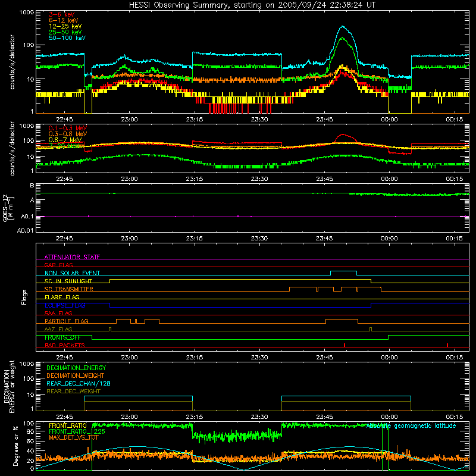This screenshot has width=476, height=476.
Task: Select the REAR_DEC_WEIGHT legend label
Action: tap(73, 392)
